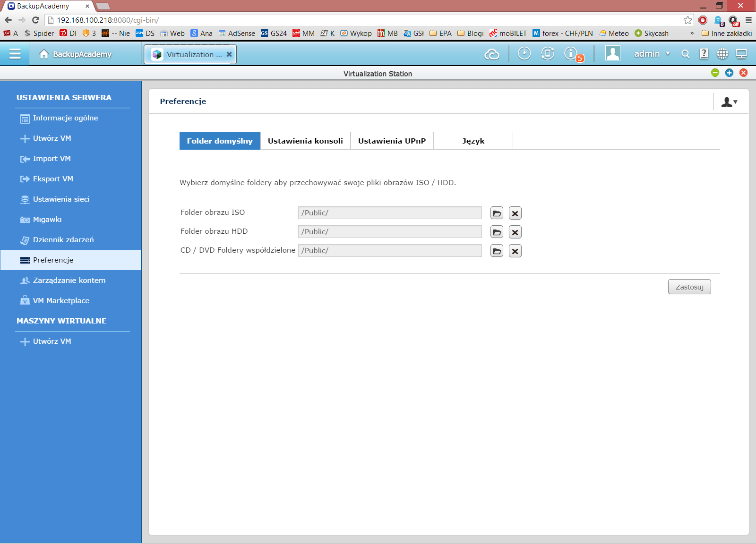The image size is (756, 544).
Task: Click the admin user avatar
Action: [613, 53]
